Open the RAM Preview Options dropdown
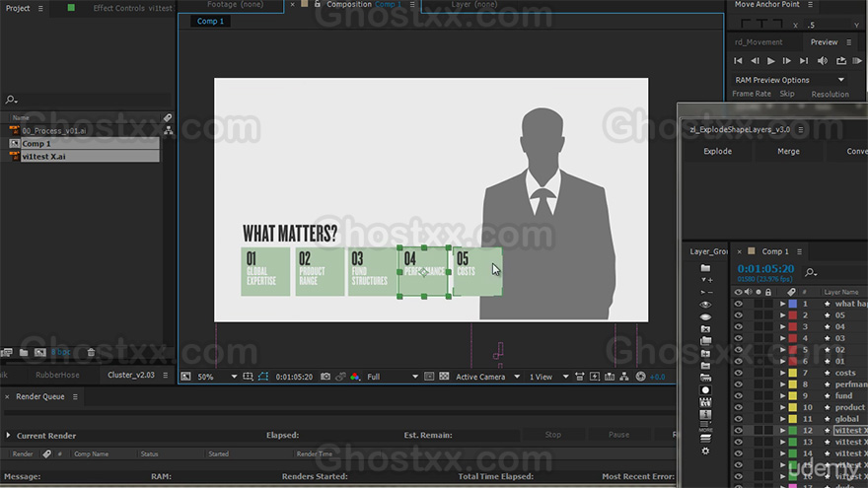This screenshot has height=488, width=868. 789,80
